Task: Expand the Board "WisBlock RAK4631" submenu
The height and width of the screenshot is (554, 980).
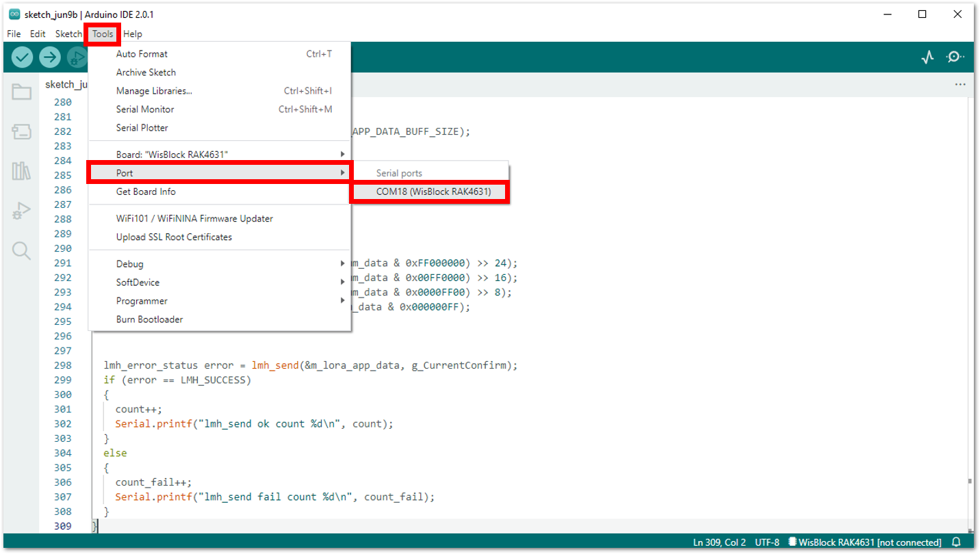Action: (x=220, y=155)
